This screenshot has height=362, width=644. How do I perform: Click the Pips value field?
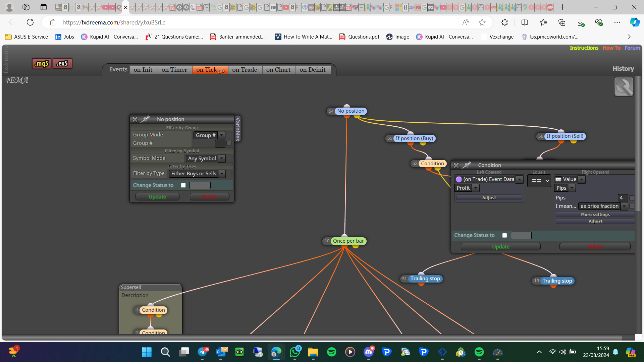coord(623,198)
